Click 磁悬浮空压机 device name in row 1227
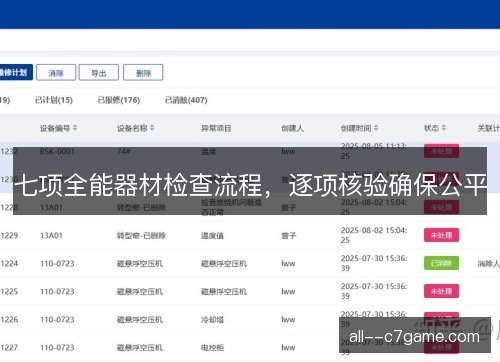This screenshot has width=500, height=362. tap(140, 348)
